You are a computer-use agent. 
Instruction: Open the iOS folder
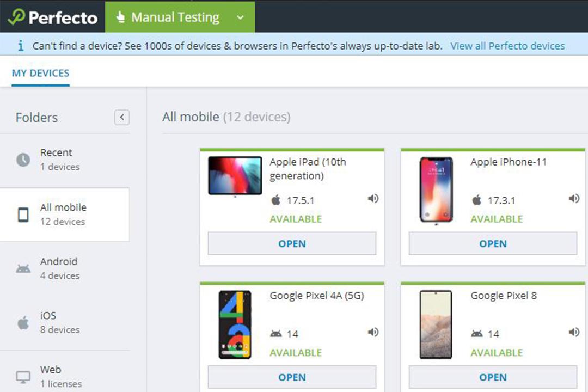click(x=65, y=323)
